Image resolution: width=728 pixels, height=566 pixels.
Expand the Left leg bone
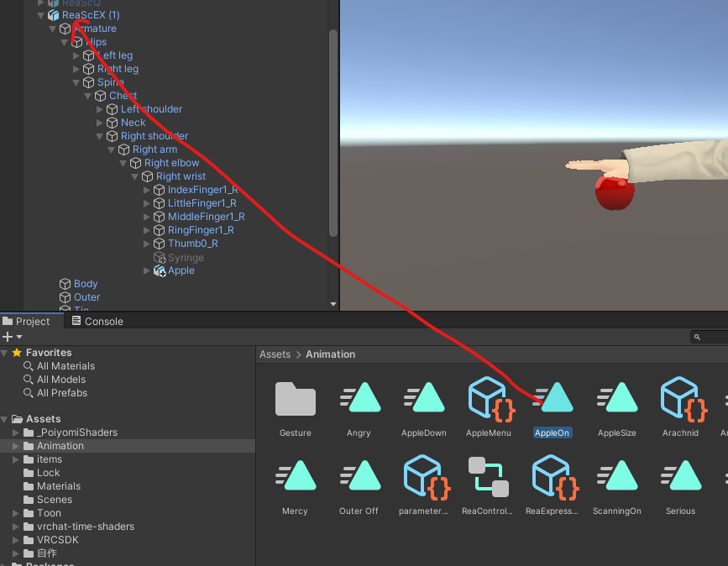coord(76,55)
